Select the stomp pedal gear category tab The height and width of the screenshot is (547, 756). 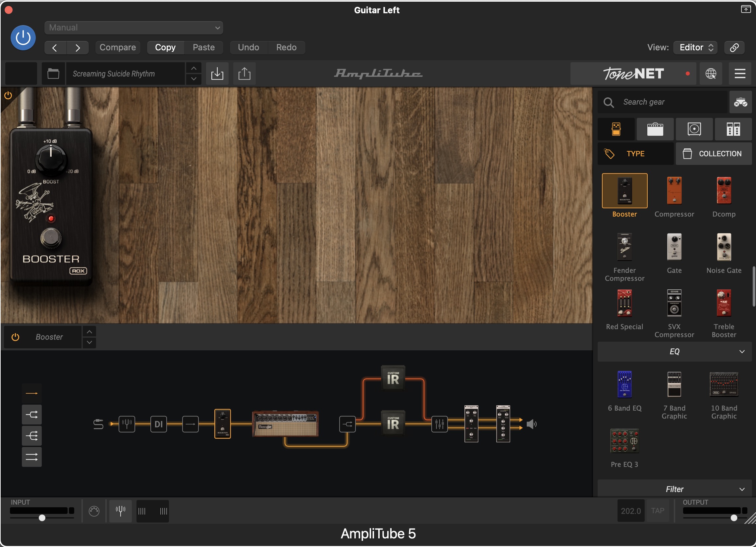click(x=616, y=129)
